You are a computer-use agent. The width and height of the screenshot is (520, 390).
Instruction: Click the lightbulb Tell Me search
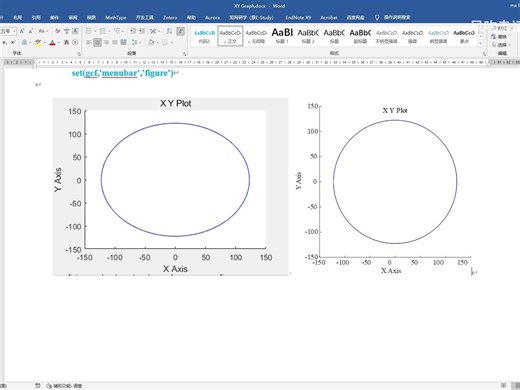point(377,17)
